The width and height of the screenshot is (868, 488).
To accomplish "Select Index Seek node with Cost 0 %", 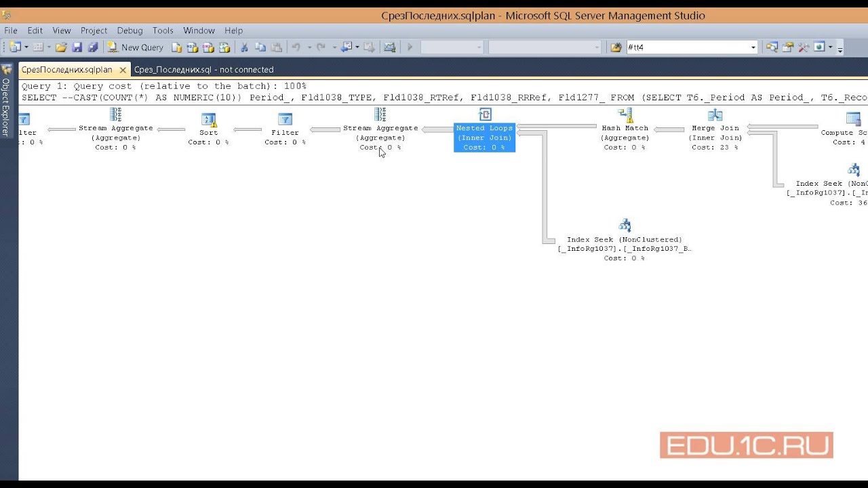I will click(x=625, y=240).
